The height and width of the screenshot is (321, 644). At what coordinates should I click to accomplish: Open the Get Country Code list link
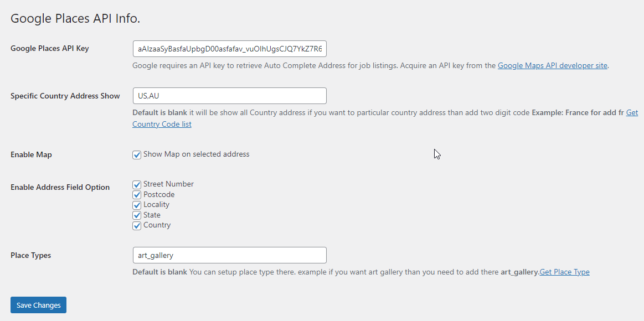click(162, 124)
